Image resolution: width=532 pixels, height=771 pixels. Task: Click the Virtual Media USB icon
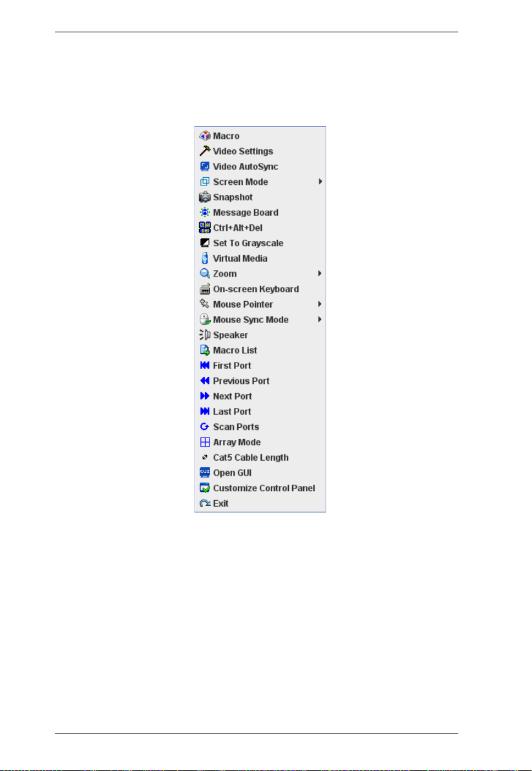coord(204,258)
